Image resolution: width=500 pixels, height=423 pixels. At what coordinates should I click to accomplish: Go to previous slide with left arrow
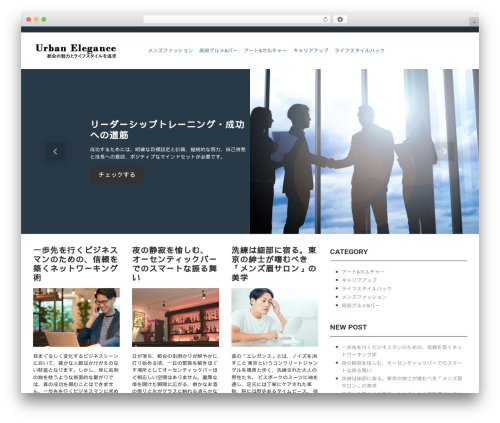tap(55, 152)
